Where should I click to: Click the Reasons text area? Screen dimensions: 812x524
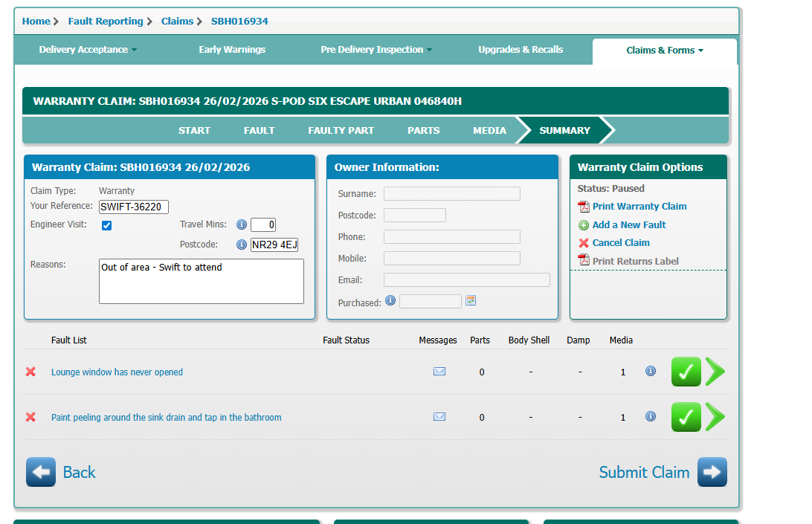[x=201, y=281]
